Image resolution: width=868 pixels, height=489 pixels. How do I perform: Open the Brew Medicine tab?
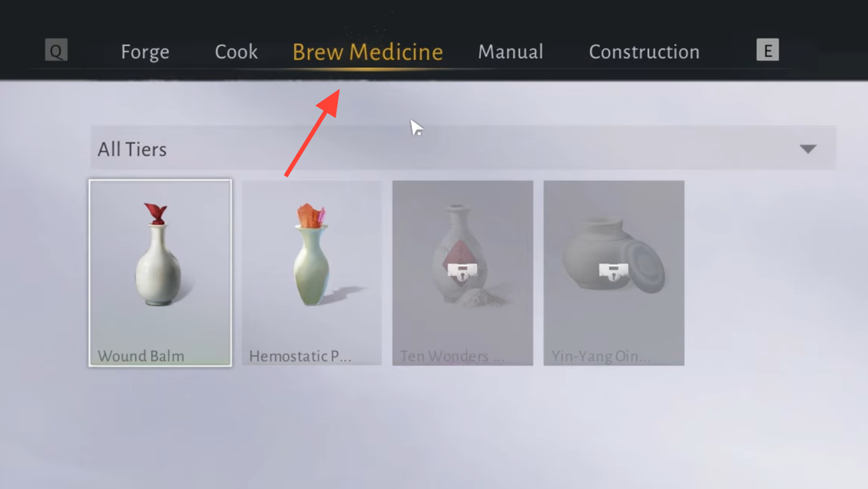[x=368, y=52]
